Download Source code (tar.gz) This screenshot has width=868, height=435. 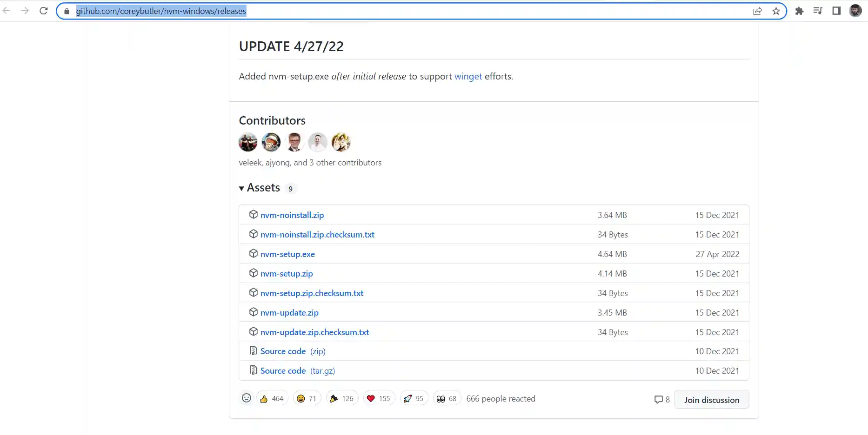pyautogui.click(x=298, y=371)
